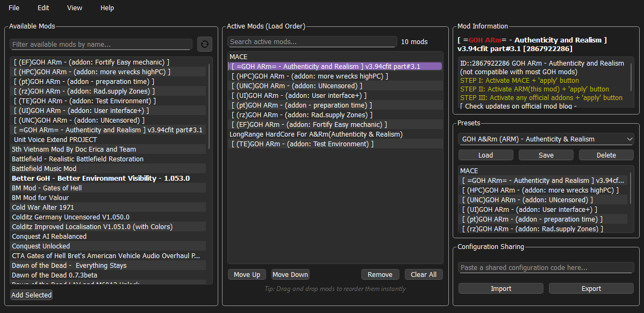Image resolution: width=644 pixels, height=313 pixels.
Task: Click Export configuration button
Action: [x=591, y=288]
